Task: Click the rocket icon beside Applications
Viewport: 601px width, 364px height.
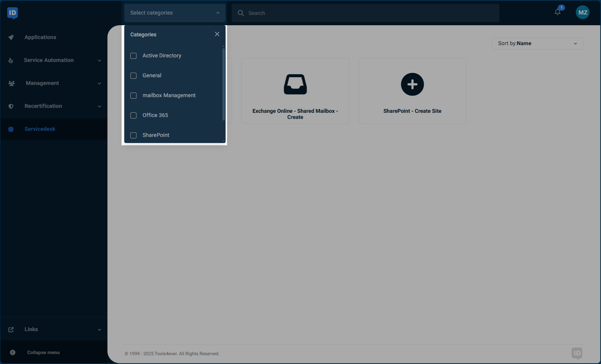Action: [11, 37]
